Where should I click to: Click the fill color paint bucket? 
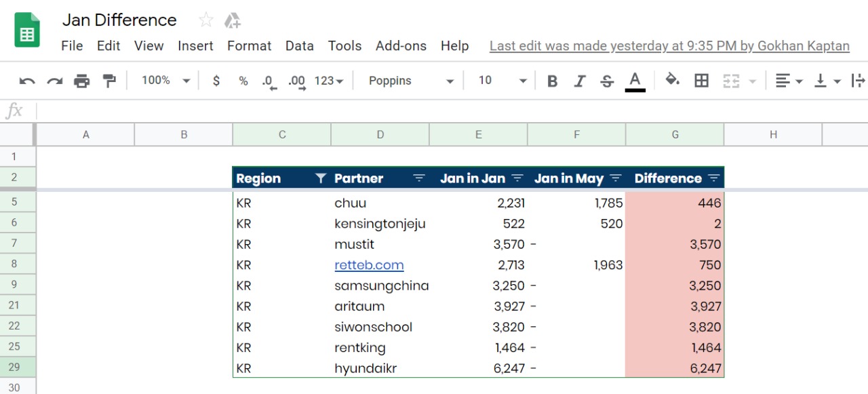coord(672,80)
